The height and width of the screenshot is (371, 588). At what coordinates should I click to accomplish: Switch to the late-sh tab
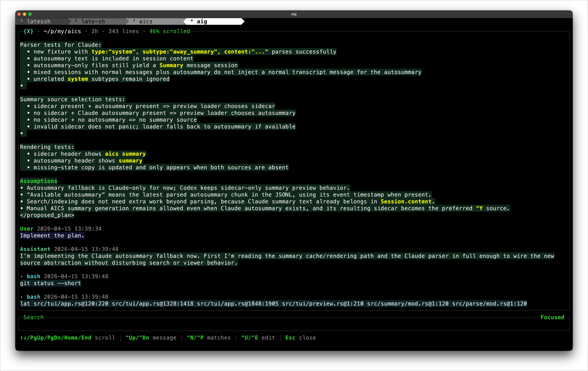coord(93,22)
